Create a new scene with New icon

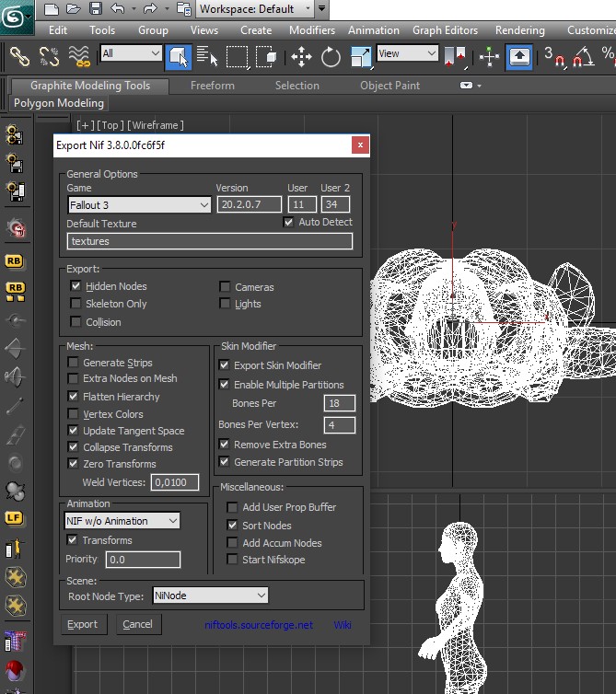click(x=51, y=9)
